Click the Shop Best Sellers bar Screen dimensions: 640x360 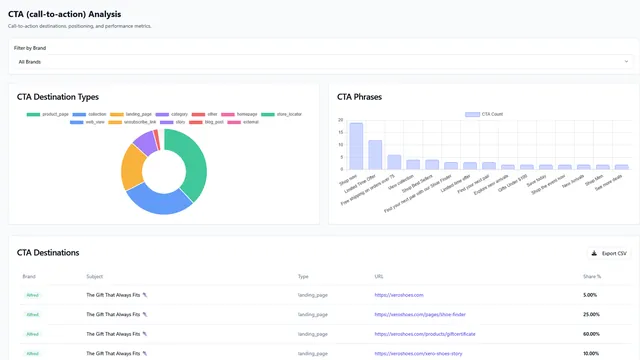click(432, 164)
